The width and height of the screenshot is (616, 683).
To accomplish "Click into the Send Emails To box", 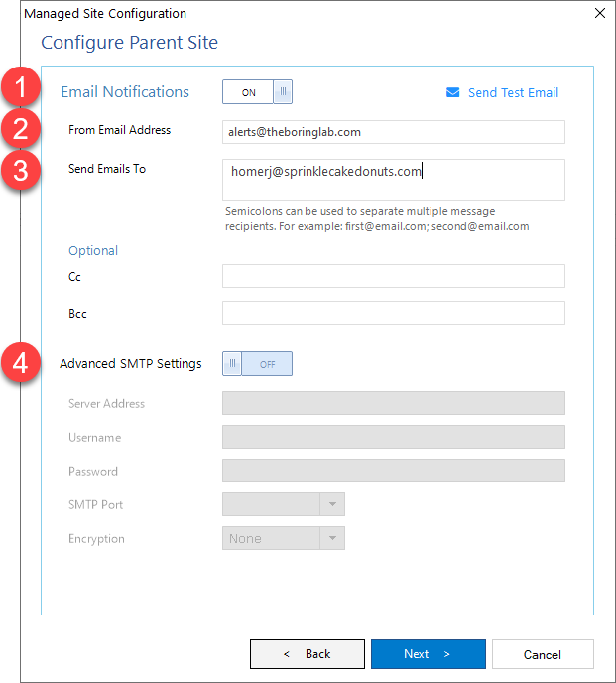I will pyautogui.click(x=394, y=180).
